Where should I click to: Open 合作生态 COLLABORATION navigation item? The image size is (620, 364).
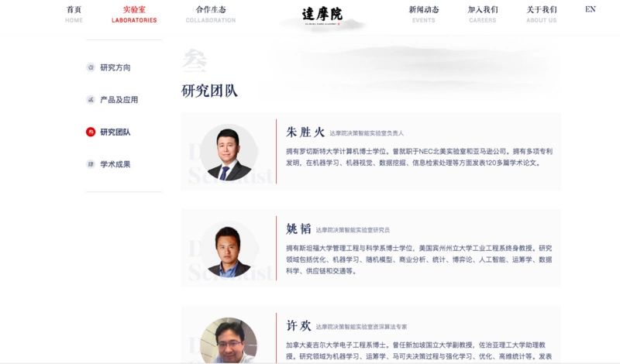click(210, 14)
